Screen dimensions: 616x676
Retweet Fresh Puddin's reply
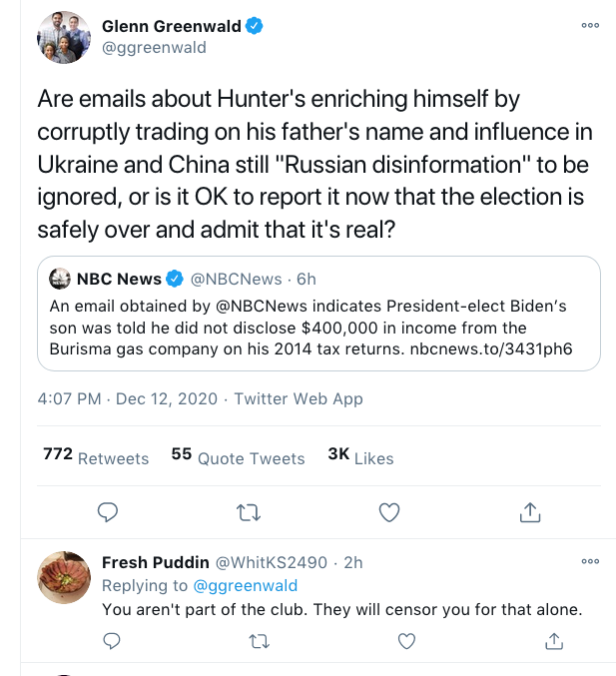click(x=260, y=641)
